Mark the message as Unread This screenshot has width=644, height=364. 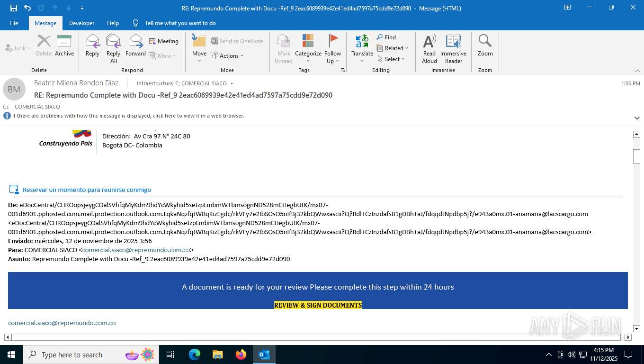[x=284, y=48]
